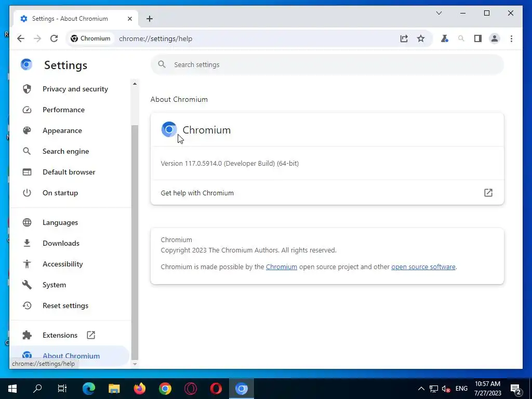This screenshot has width=532, height=399.
Task: Open a new tab with the plus button
Action: pyautogui.click(x=150, y=19)
